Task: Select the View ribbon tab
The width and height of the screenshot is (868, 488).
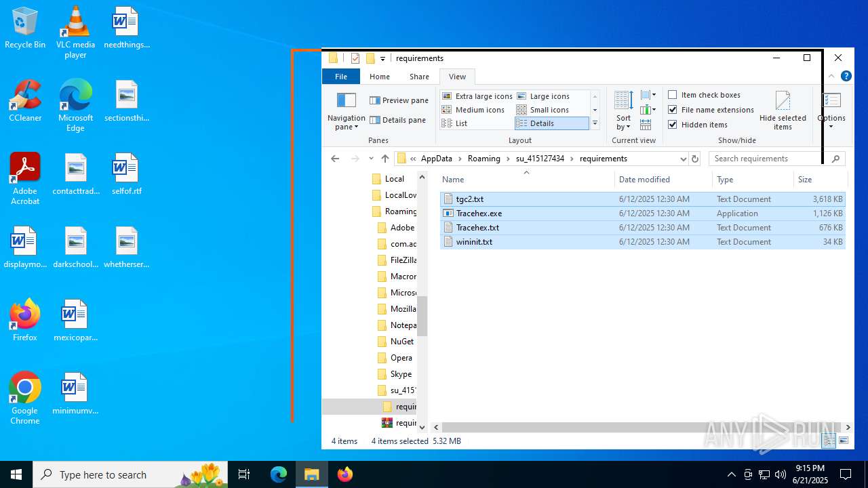Action: point(458,77)
